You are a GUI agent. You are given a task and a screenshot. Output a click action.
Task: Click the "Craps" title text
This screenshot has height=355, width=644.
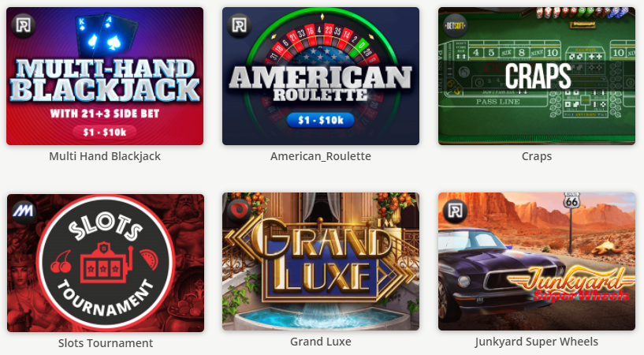pyautogui.click(x=537, y=156)
